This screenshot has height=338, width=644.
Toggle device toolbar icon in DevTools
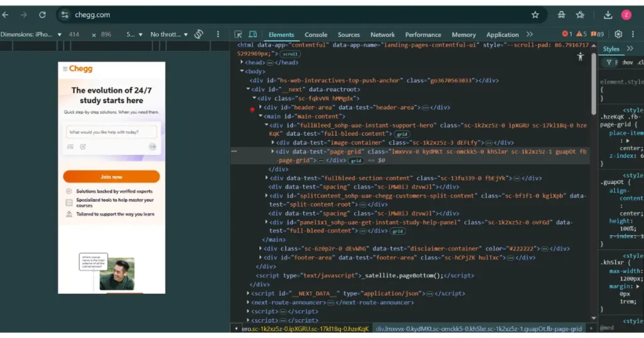253,35
